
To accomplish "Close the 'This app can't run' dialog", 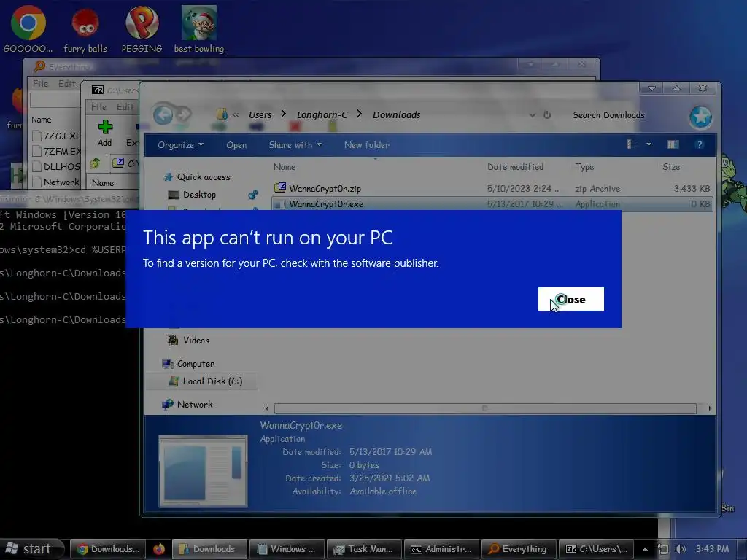I will 570,299.
